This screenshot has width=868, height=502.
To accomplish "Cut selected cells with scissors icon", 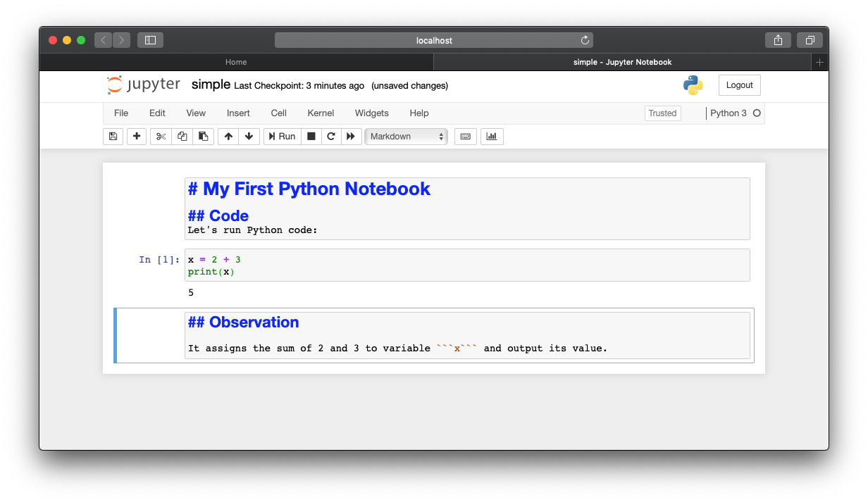I will [161, 137].
